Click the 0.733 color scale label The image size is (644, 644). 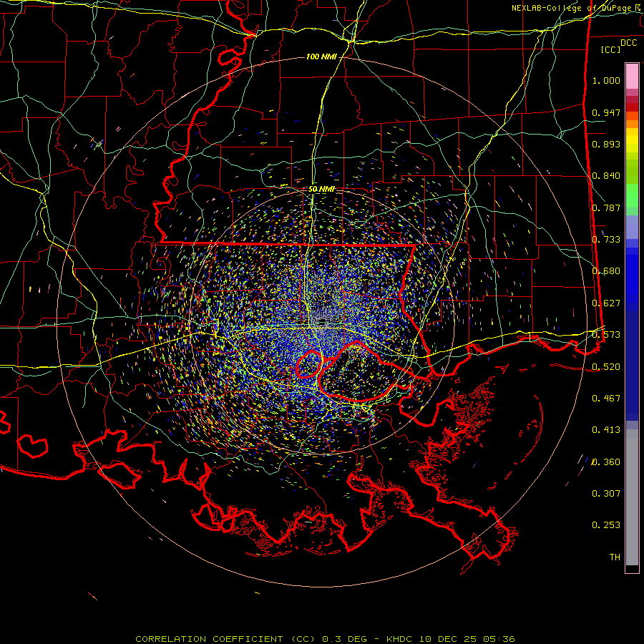pyautogui.click(x=606, y=240)
